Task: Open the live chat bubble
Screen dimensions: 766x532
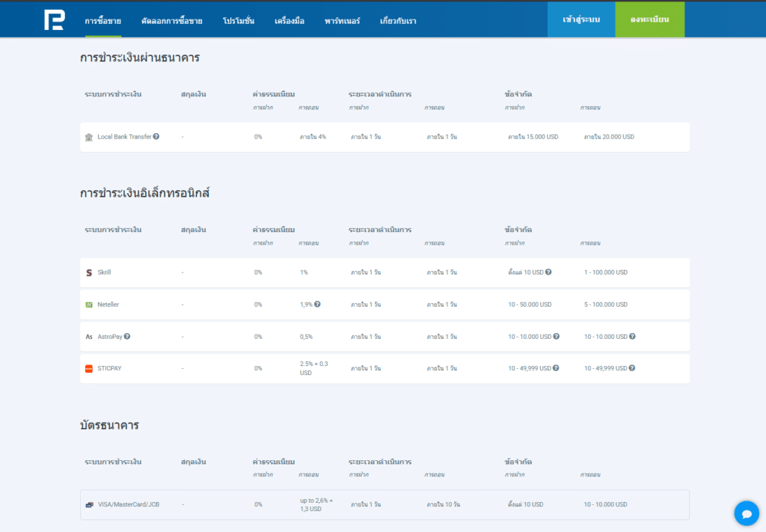Action: pos(747,513)
